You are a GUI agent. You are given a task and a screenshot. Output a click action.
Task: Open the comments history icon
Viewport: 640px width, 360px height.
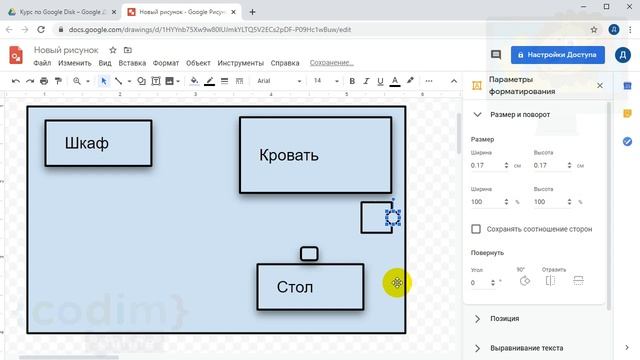496,55
